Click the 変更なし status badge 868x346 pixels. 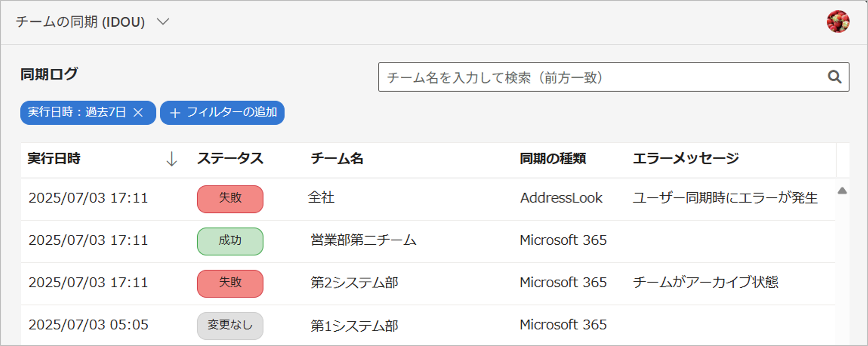230,325
